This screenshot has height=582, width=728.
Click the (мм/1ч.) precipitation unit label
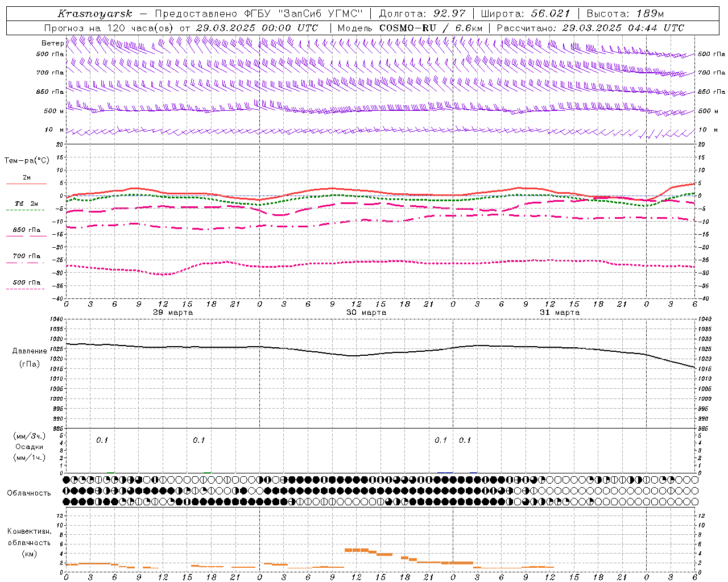point(30,458)
